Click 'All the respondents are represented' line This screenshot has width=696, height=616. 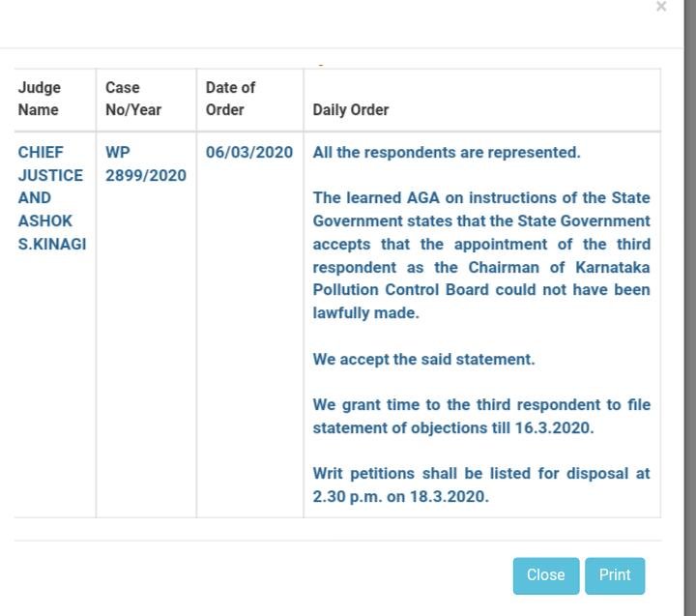(447, 153)
